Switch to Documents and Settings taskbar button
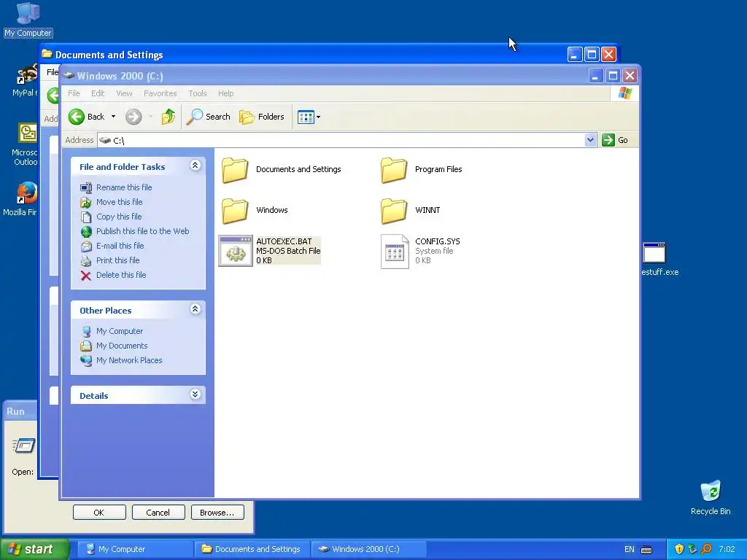747x560 pixels. [x=252, y=549]
